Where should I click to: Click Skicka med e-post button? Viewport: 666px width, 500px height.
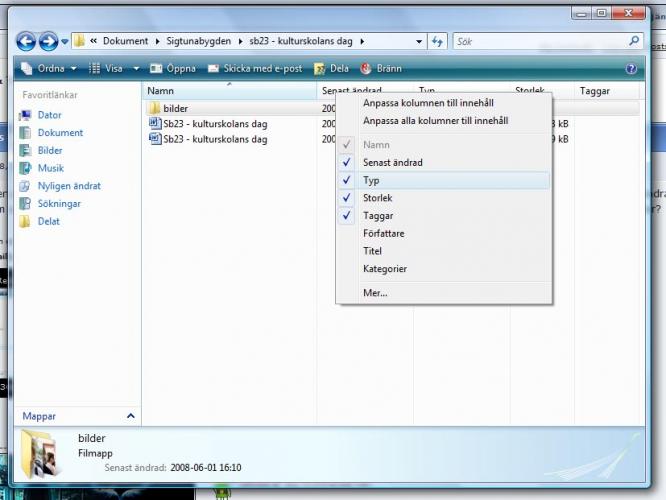pyautogui.click(x=254, y=69)
